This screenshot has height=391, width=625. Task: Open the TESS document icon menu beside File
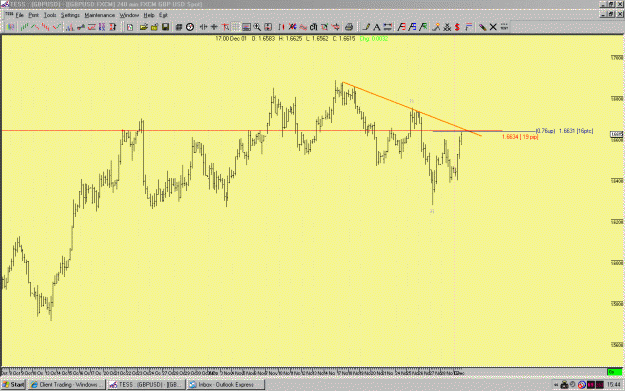click(9, 15)
